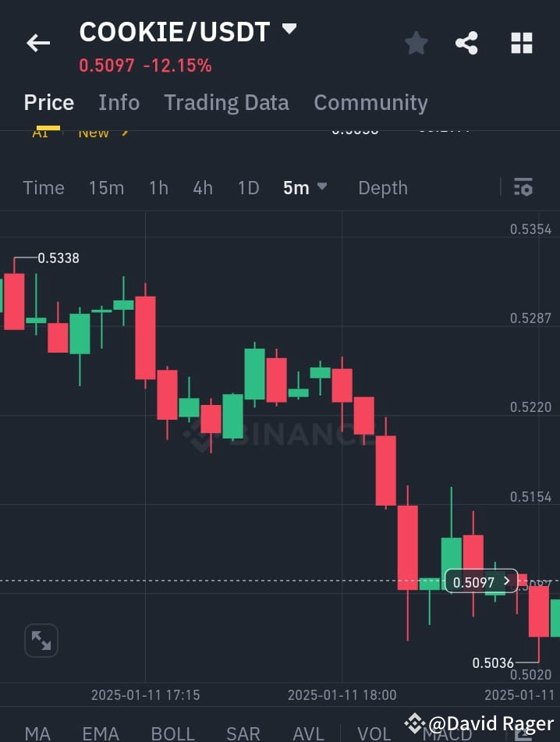Viewport: 560px width, 742px height.
Task: Tap the arrow on the 0.5097 price tag
Action: pos(505,580)
